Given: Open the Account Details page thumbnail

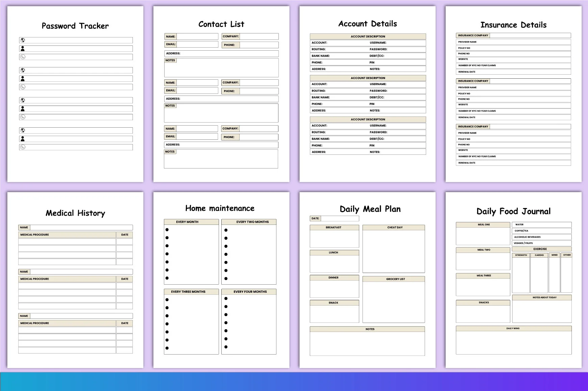Looking at the screenshot, I should [x=367, y=94].
